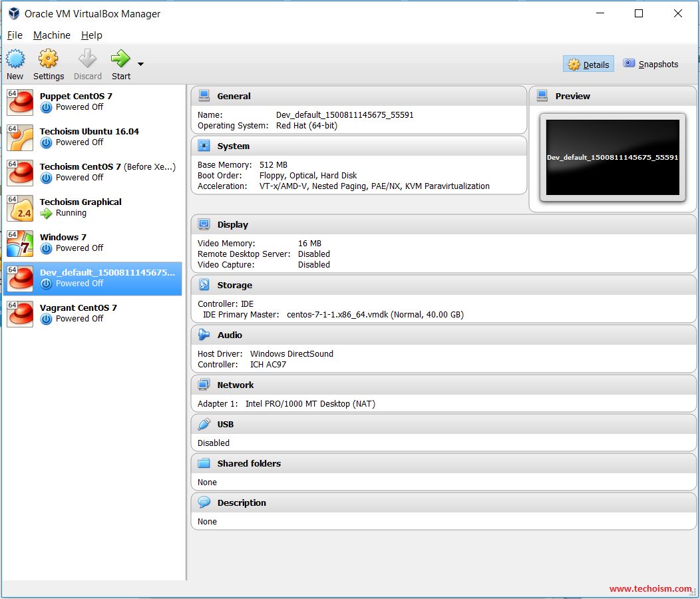Click the Preview section monitor icon
The width and height of the screenshot is (700, 599).
point(542,96)
